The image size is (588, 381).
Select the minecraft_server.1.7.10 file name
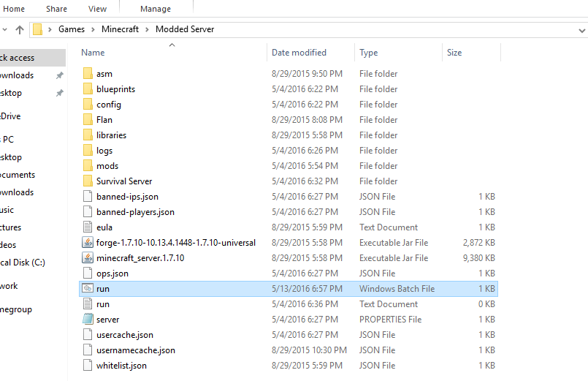coord(140,258)
